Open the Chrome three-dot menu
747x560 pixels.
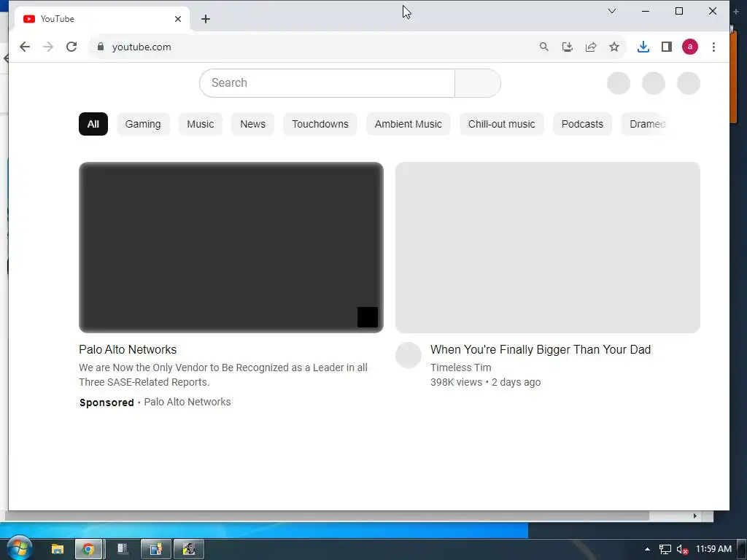(x=713, y=47)
